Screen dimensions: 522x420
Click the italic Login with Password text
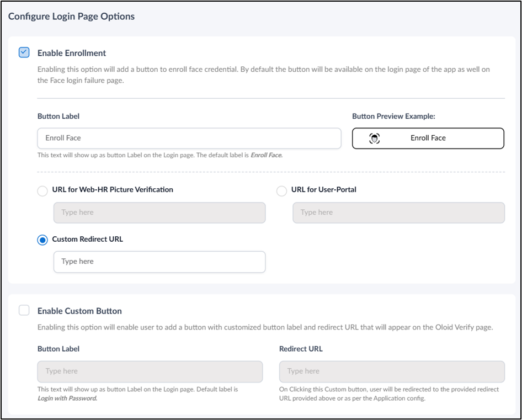click(67, 398)
